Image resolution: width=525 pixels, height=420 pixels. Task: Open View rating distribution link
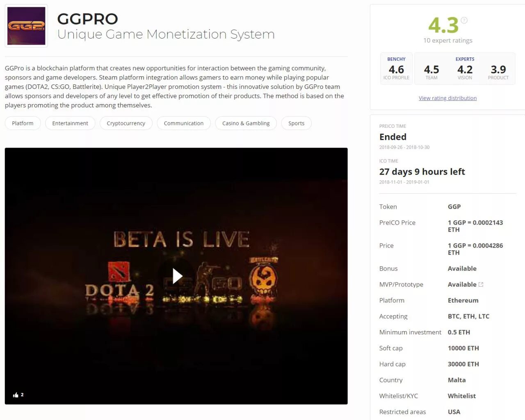coord(447,98)
